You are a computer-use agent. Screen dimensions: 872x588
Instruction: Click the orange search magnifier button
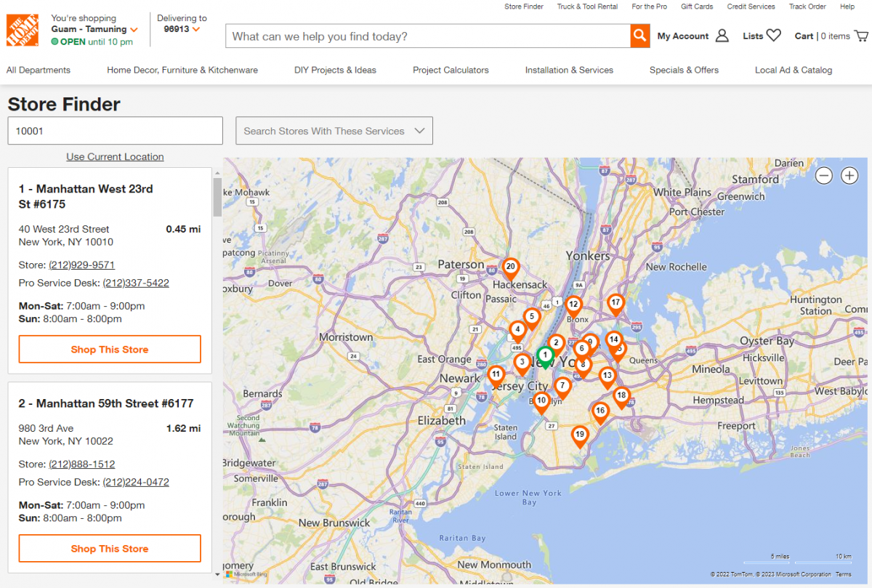639,36
